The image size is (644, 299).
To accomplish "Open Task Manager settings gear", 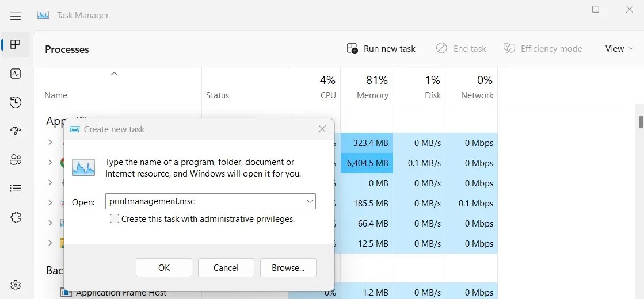I will click(x=16, y=285).
